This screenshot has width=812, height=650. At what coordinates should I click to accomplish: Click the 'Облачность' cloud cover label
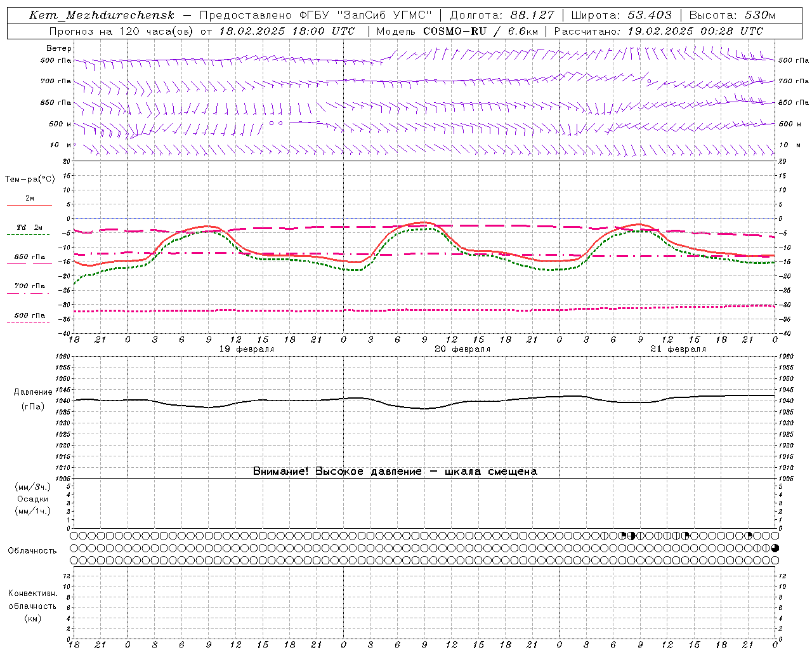pos(32,550)
